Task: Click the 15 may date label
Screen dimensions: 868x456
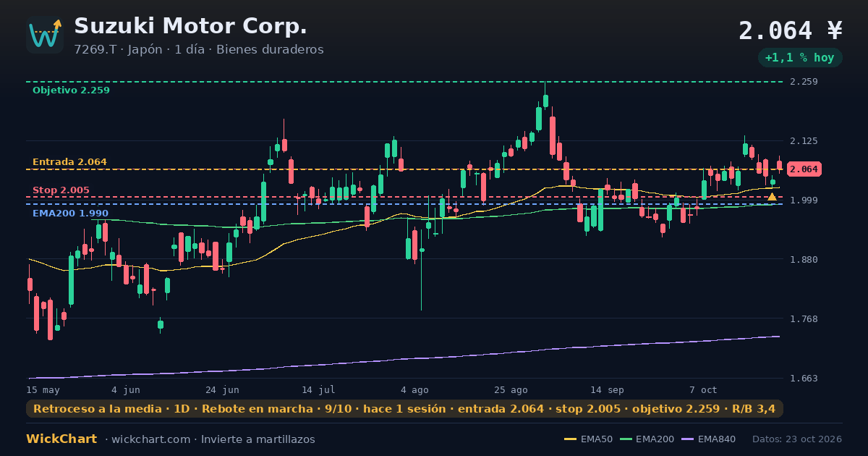Action: coord(43,390)
